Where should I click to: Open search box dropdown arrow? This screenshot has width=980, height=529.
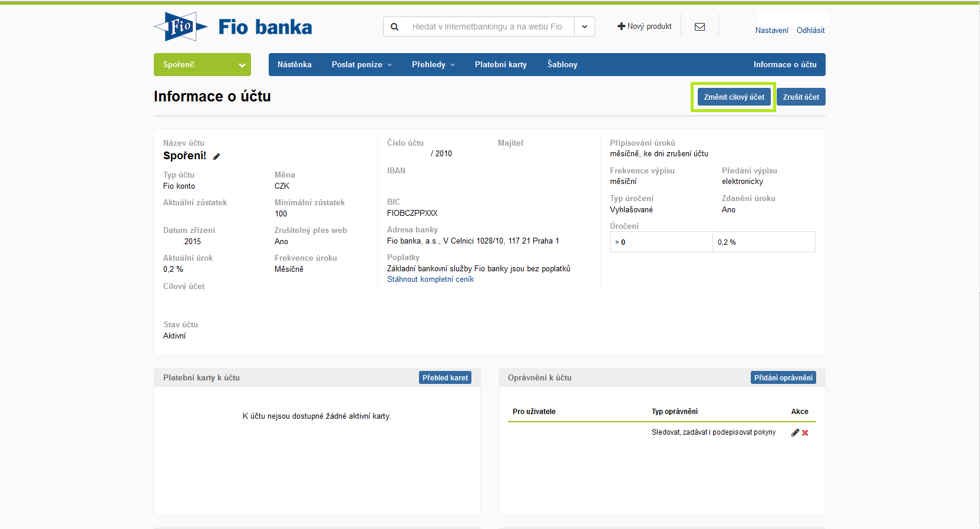pos(585,27)
